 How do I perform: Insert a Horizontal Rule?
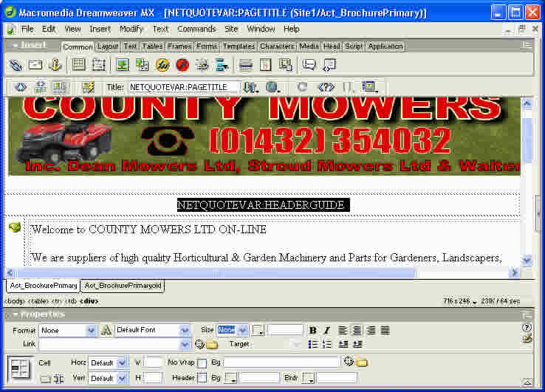[246, 65]
